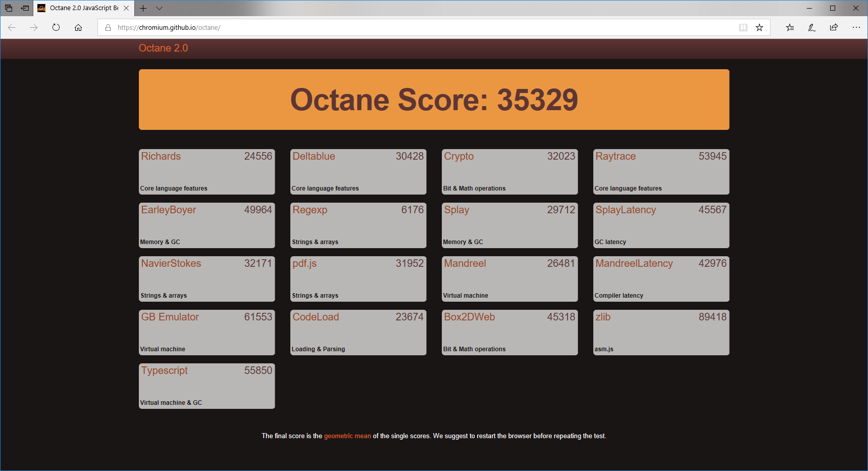The height and width of the screenshot is (471, 868).
Task: Click the set tabs aside icon
Action: pos(24,8)
